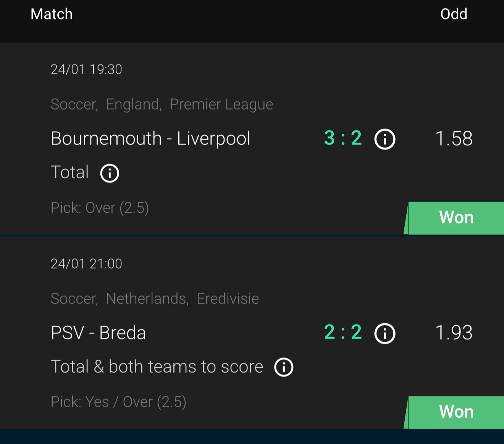Open the PSV - Breda match
This screenshot has width=504, height=444.
tap(98, 333)
